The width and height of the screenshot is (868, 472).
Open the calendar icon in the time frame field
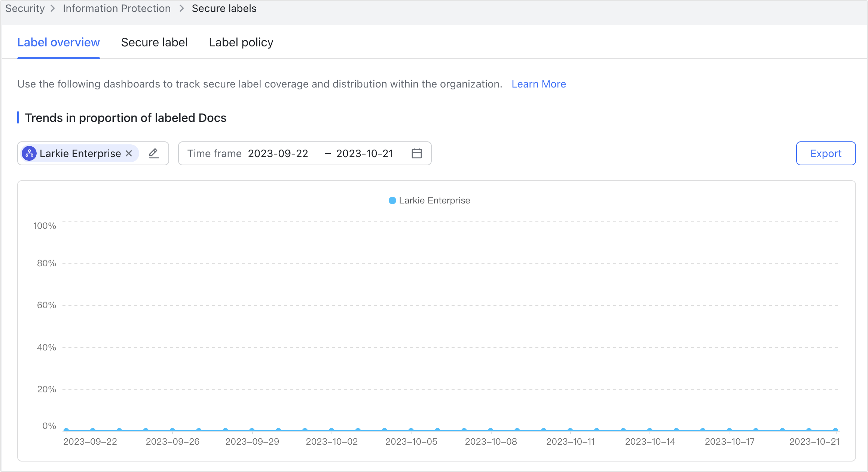[416, 153]
